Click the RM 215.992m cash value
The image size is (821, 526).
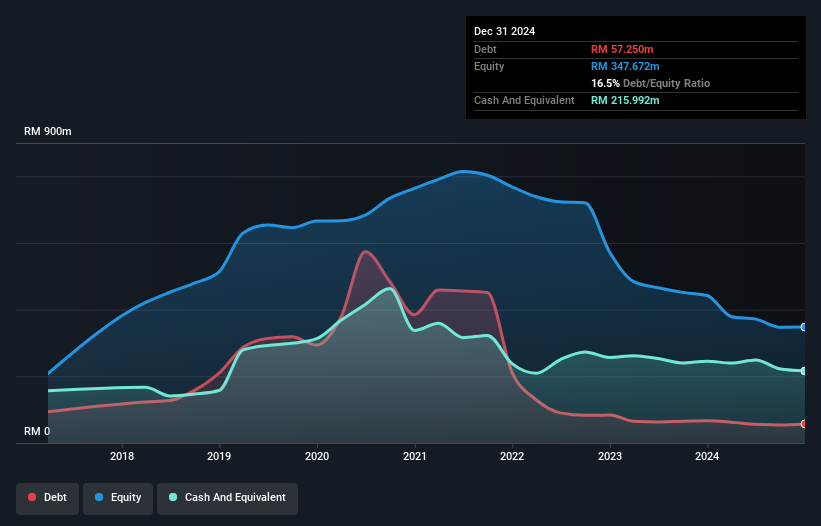625,100
